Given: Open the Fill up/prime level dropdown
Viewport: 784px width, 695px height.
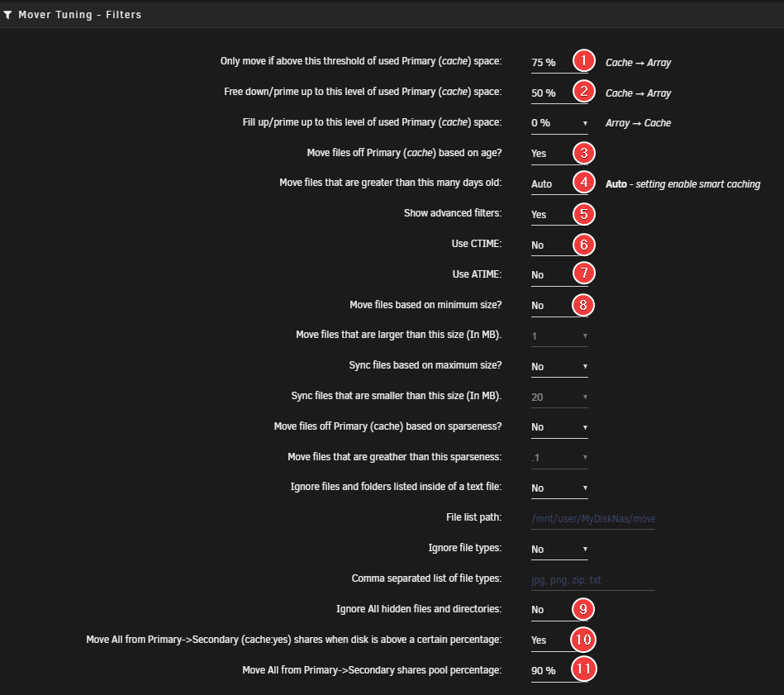Looking at the screenshot, I should tap(559, 123).
